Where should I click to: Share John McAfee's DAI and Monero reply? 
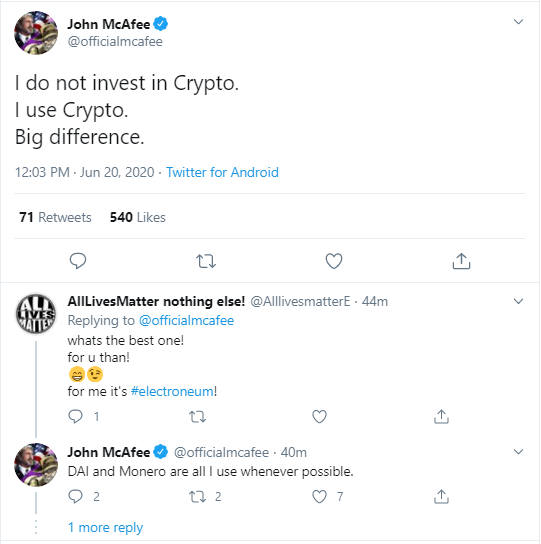441,496
